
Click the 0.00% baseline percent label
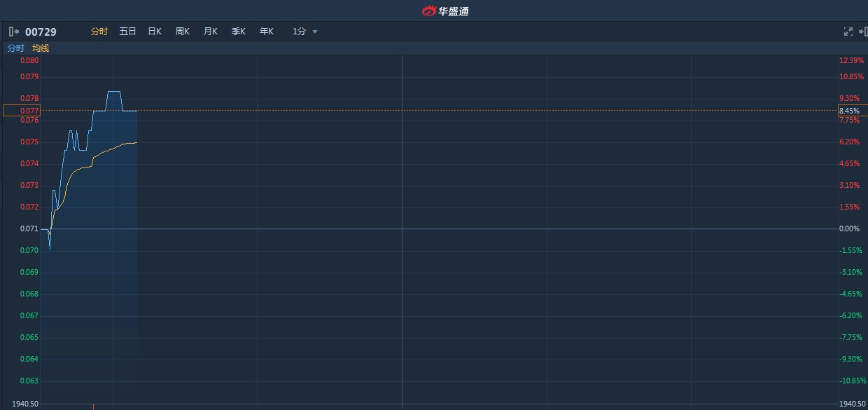(x=849, y=228)
